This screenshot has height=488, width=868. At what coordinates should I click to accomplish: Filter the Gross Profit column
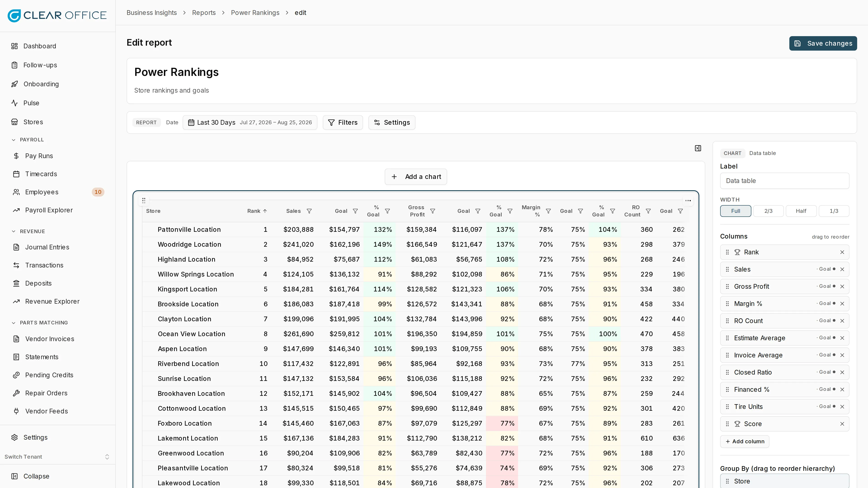433,211
